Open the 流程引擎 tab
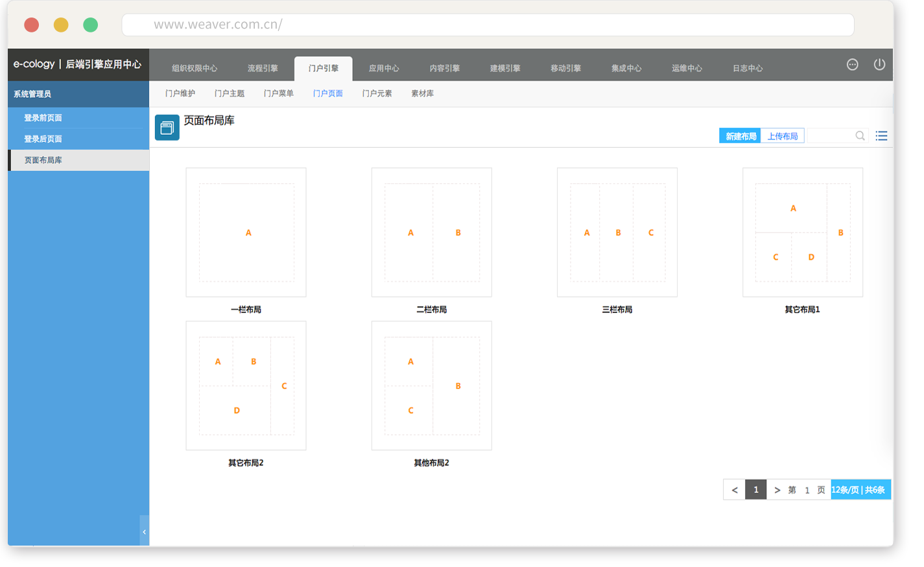The width and height of the screenshot is (924, 567). [x=263, y=68]
